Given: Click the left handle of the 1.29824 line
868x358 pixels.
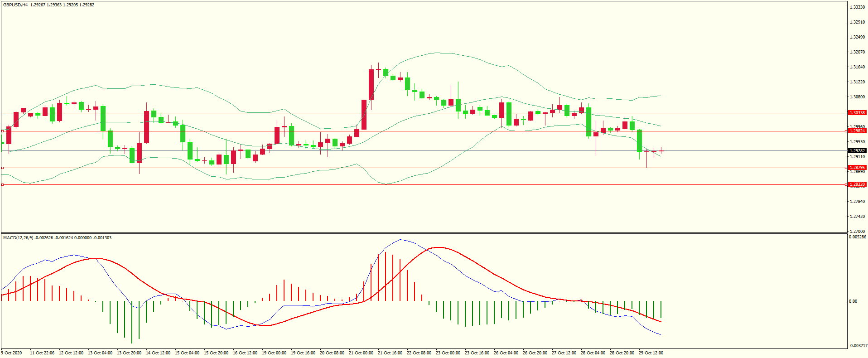Looking at the screenshot, I should pyautogui.click(x=2, y=131).
